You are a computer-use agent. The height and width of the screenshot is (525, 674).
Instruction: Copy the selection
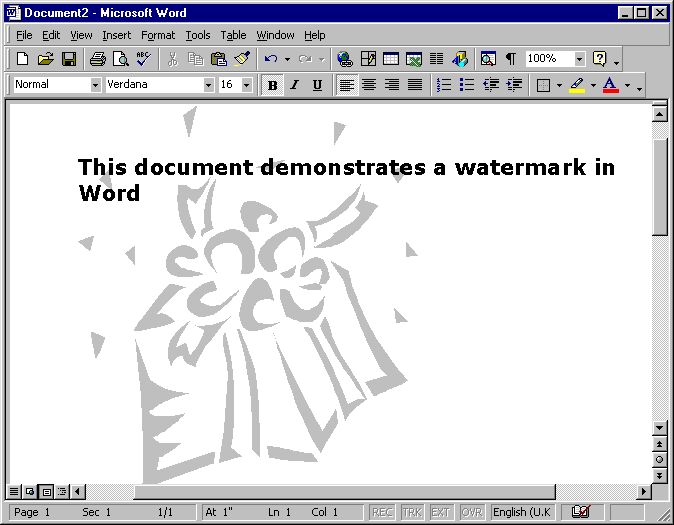coord(196,58)
